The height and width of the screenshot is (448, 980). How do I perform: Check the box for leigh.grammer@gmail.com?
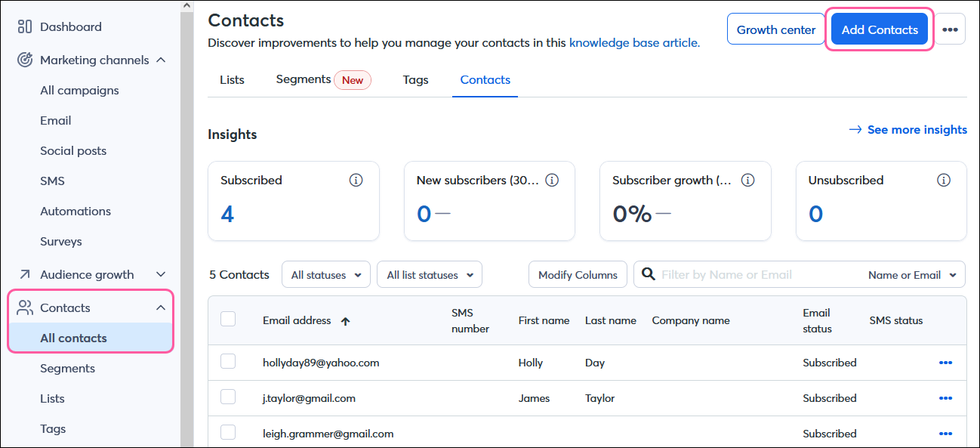pyautogui.click(x=228, y=432)
